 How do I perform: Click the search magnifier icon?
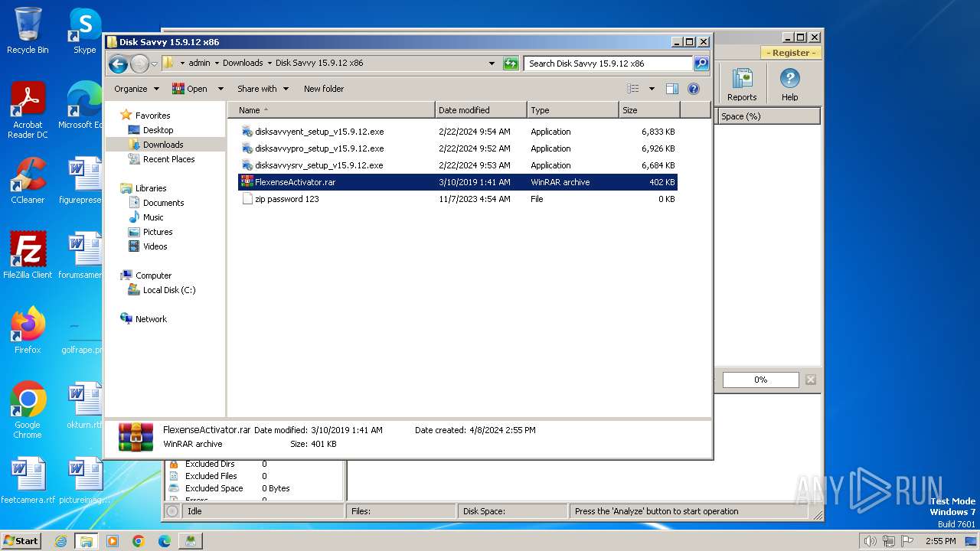click(701, 64)
